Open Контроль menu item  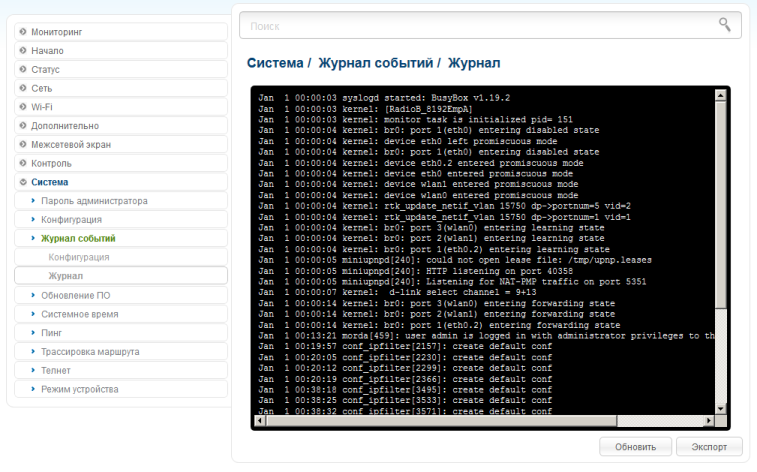(x=121, y=163)
